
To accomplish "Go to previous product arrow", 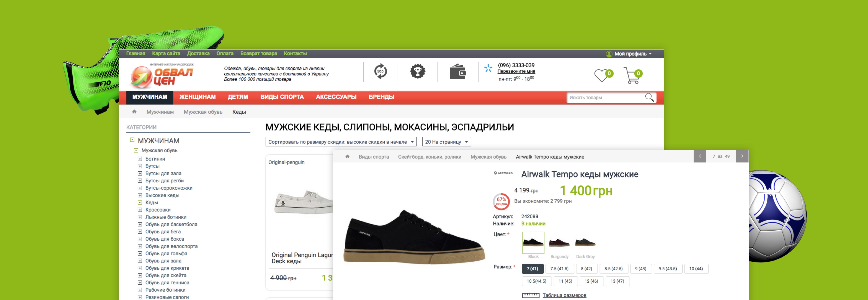I will tap(700, 156).
